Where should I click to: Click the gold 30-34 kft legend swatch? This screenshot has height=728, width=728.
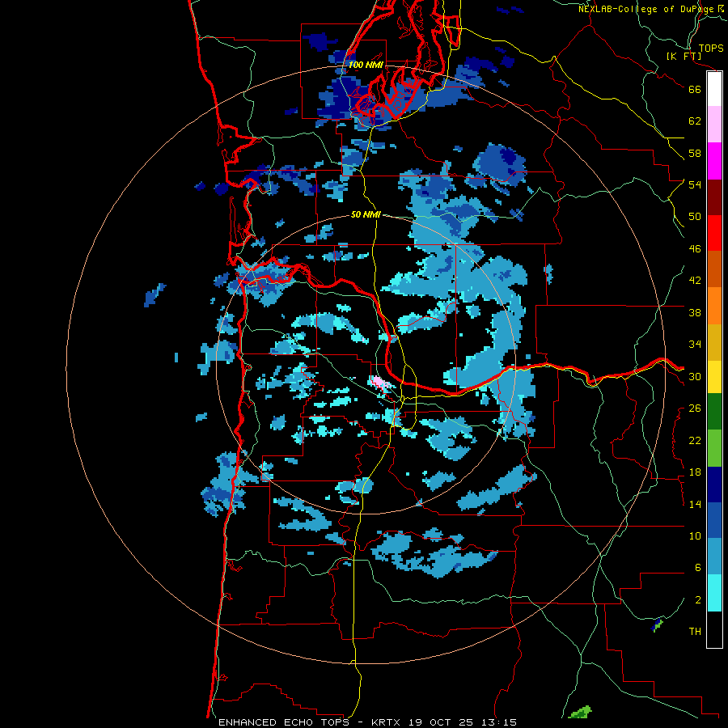pos(714,342)
